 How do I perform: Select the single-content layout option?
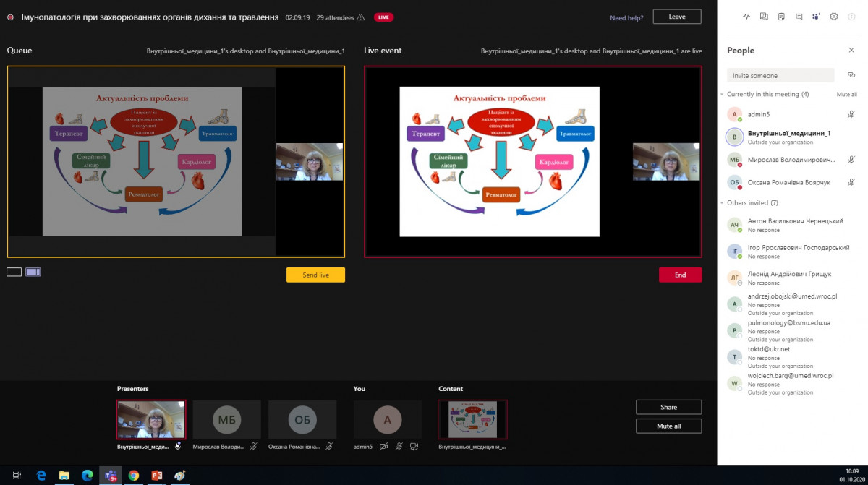[14, 272]
